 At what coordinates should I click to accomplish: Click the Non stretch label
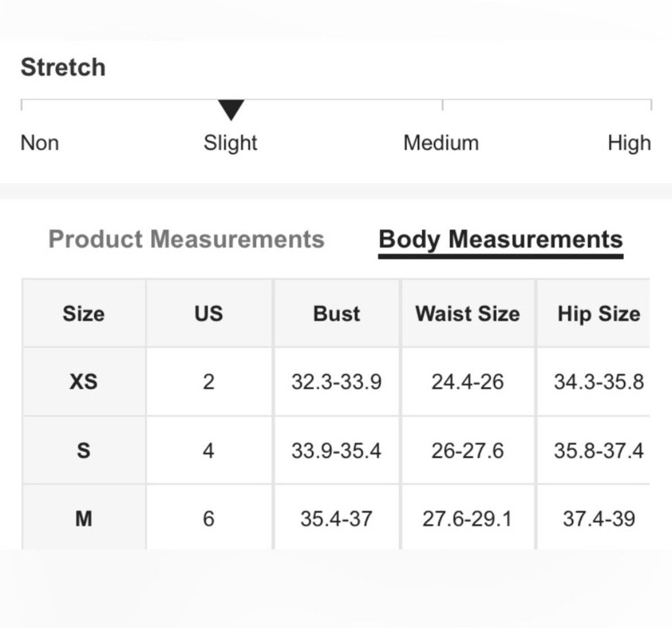tap(40, 143)
